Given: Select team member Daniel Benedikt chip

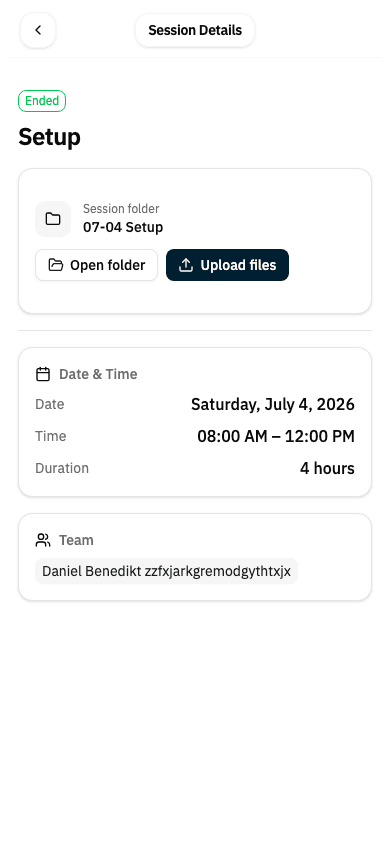Looking at the screenshot, I should click(166, 571).
